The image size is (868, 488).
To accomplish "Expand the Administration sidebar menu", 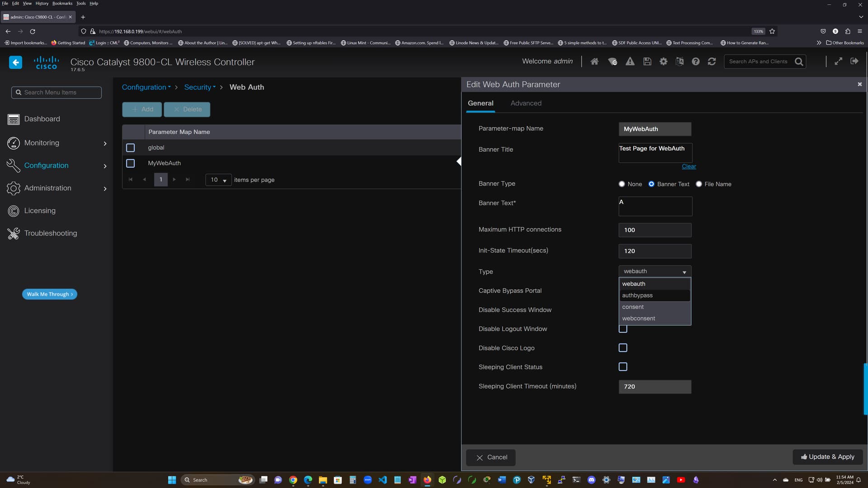I will click(57, 188).
